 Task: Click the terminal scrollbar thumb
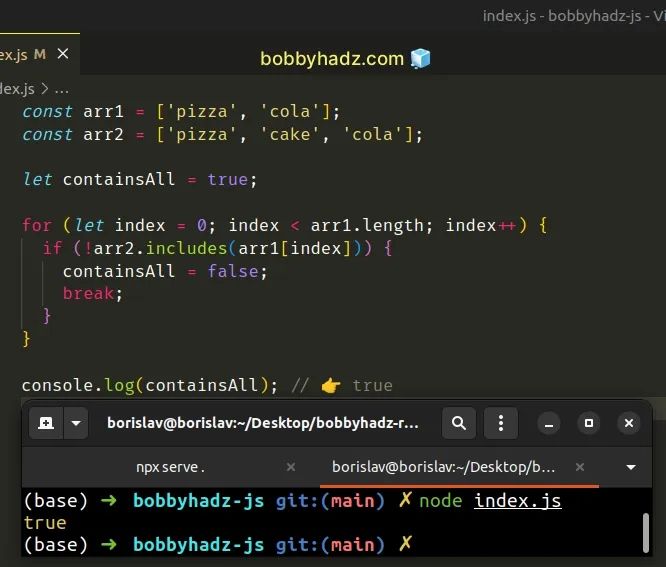pos(646,533)
